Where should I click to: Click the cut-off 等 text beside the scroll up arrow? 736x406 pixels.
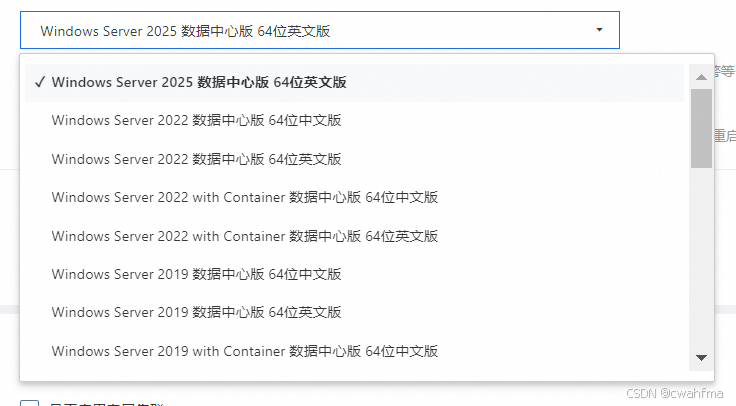click(725, 71)
